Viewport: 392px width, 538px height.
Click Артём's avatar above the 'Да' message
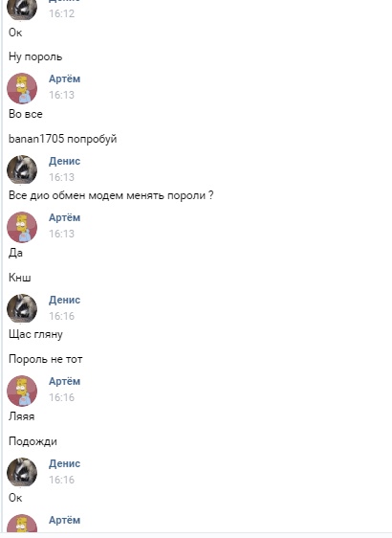click(x=22, y=227)
